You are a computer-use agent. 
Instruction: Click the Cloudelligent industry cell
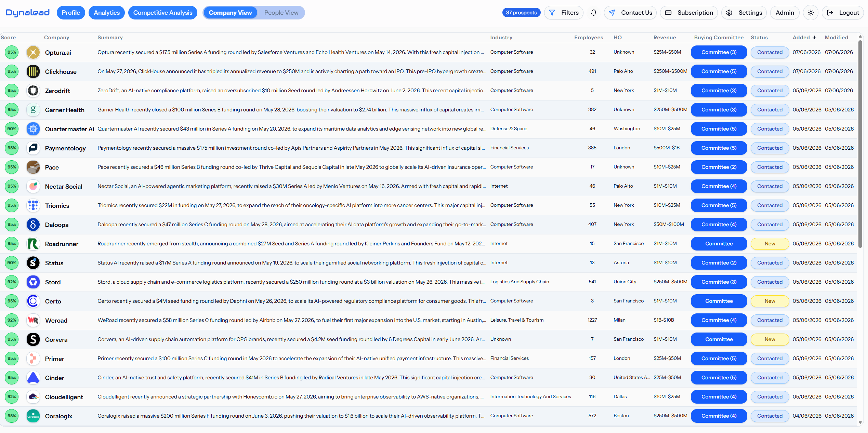pyautogui.click(x=530, y=397)
